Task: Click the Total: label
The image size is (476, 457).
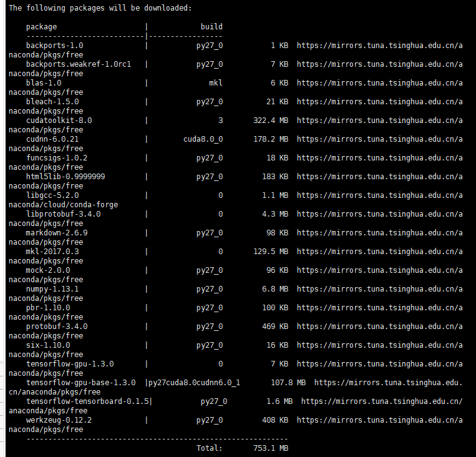Action: coord(210,448)
